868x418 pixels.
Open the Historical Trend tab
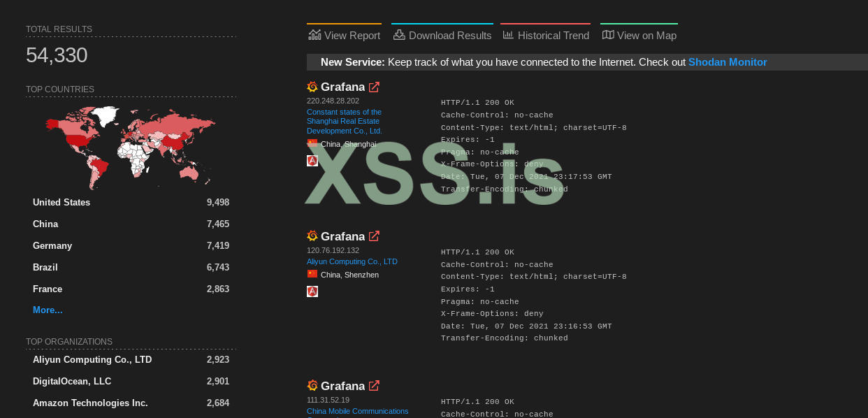tap(546, 35)
